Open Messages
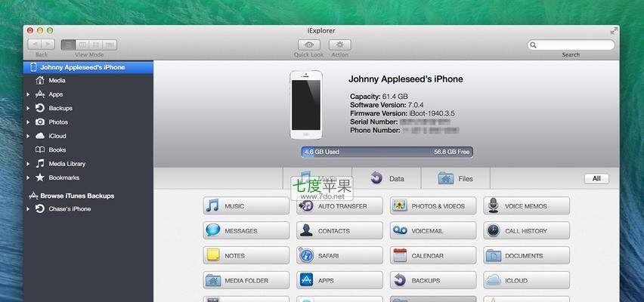 [x=246, y=230]
